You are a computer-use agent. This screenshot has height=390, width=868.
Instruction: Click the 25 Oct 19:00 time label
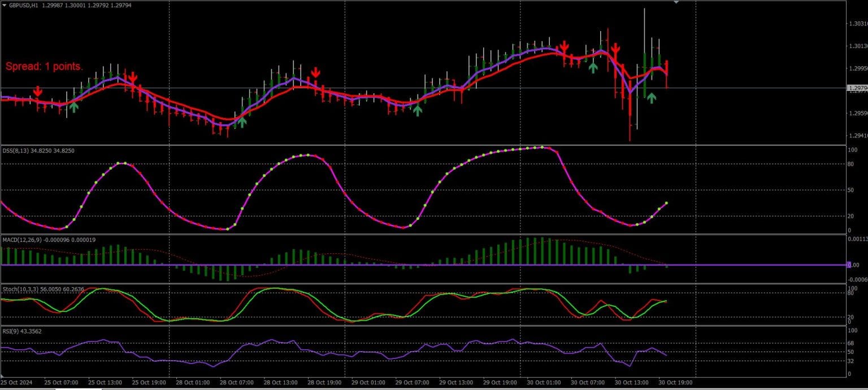(149, 383)
